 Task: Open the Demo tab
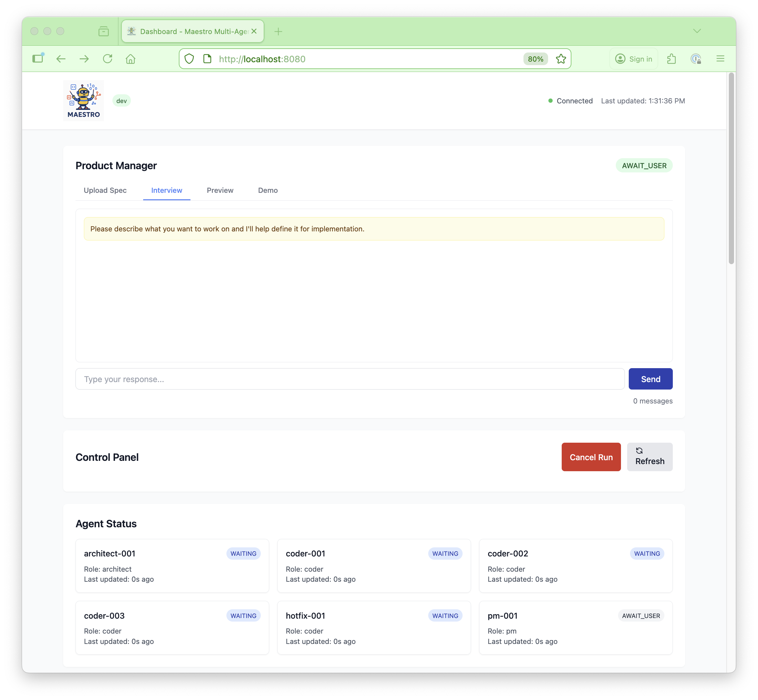[x=268, y=191]
